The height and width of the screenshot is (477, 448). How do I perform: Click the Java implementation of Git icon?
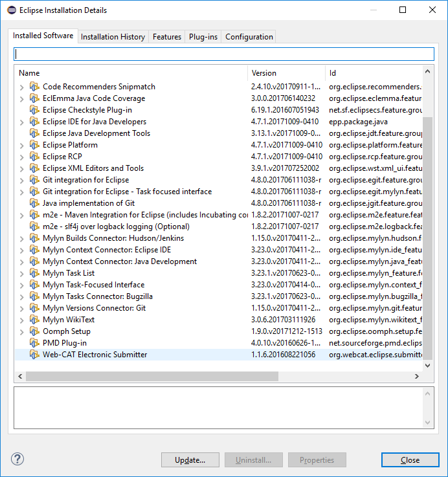point(34,203)
